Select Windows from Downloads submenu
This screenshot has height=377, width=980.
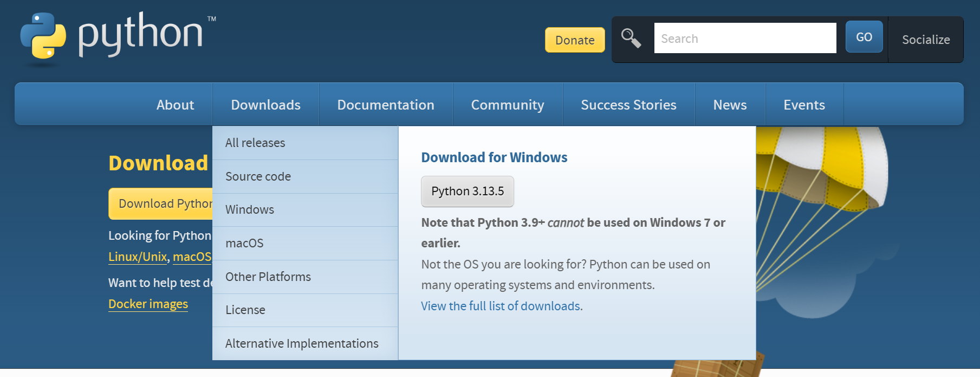coord(305,209)
